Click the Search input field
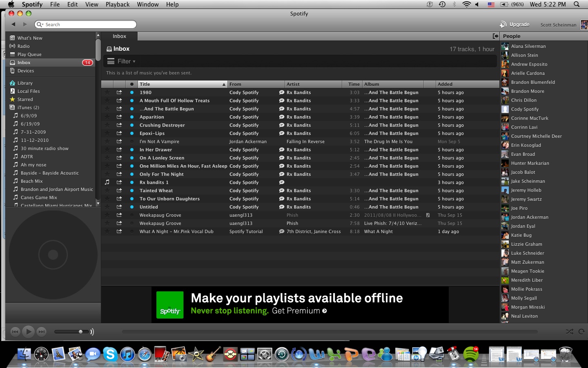Image resolution: width=588 pixels, height=368 pixels. [x=85, y=25]
